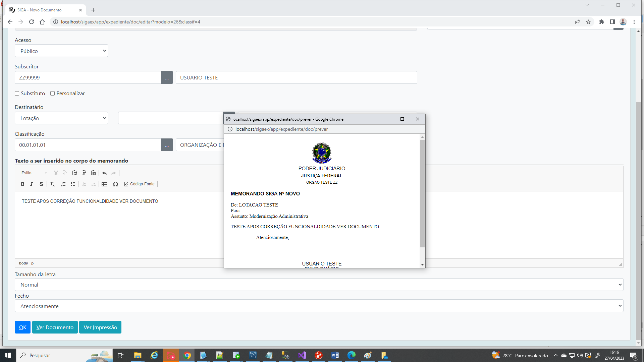Viewport: 644px width, 362px height.
Task: Apply strikethrough formatting in editor
Action: (x=41, y=184)
